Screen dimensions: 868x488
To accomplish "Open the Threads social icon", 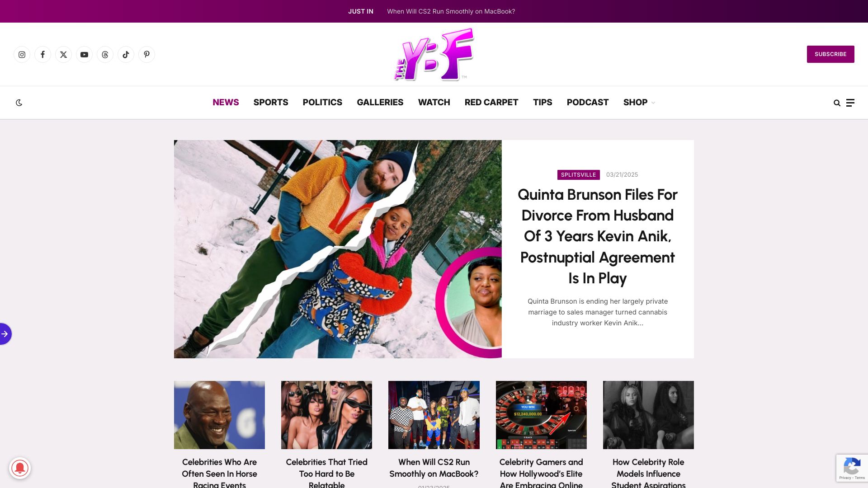I will (105, 55).
